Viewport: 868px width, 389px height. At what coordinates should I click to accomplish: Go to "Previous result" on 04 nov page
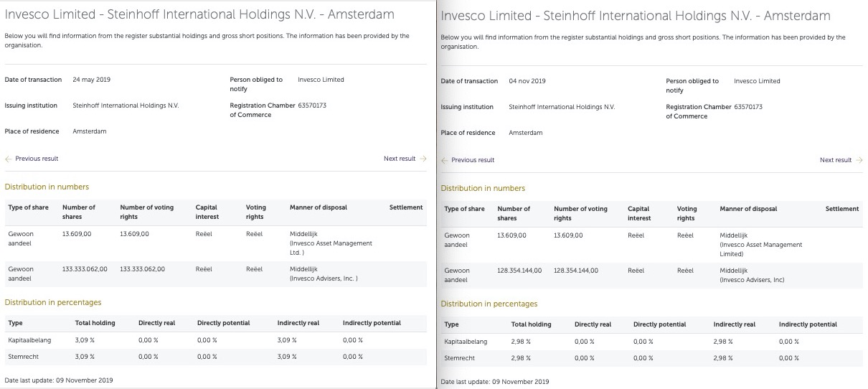coord(473,160)
